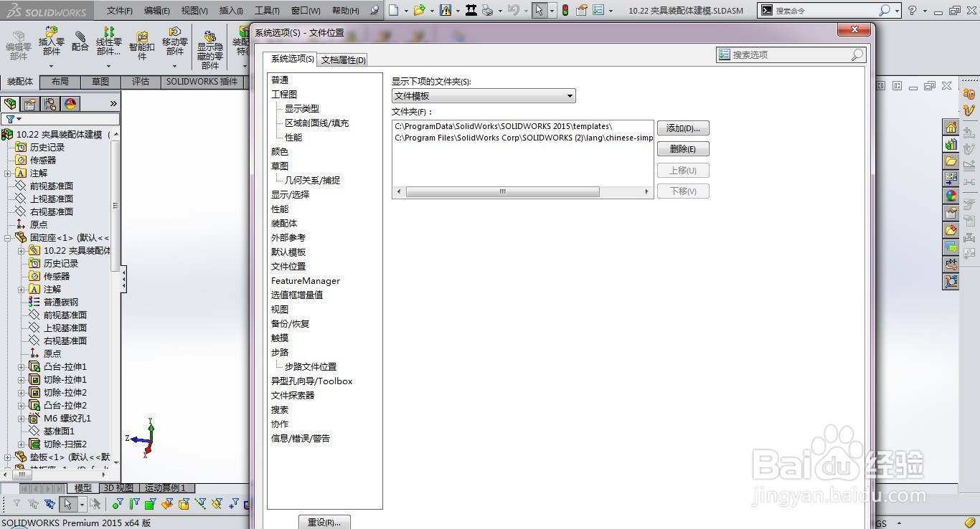Viewport: 980px width, 529px height.
Task: Click the 配合 mate paperclip icon
Action: click(80, 35)
